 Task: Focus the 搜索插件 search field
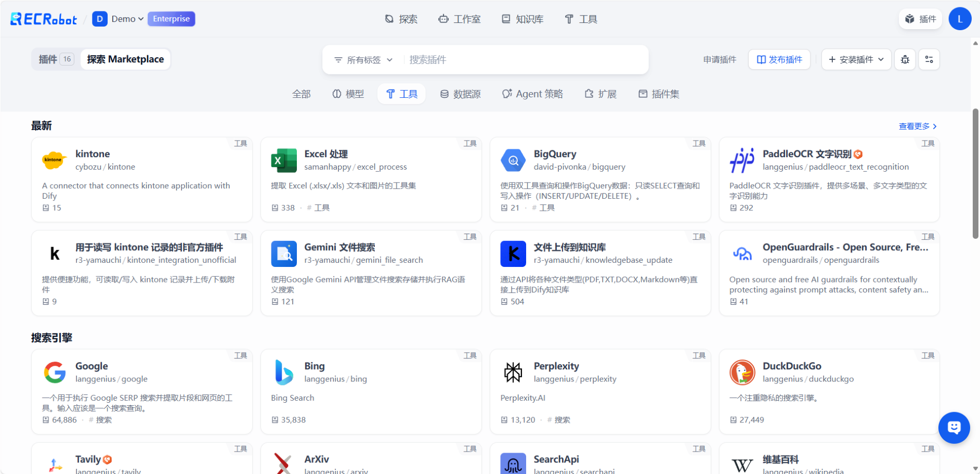pyautogui.click(x=524, y=60)
